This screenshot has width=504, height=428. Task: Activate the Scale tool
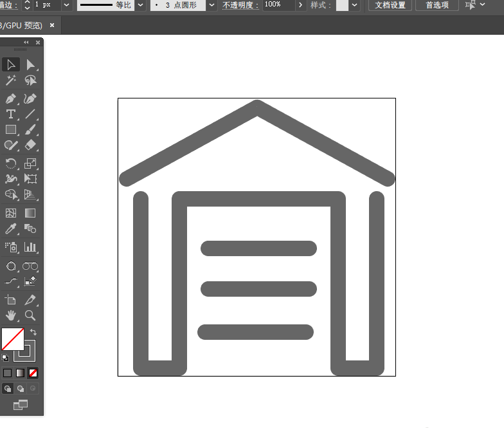pos(30,163)
